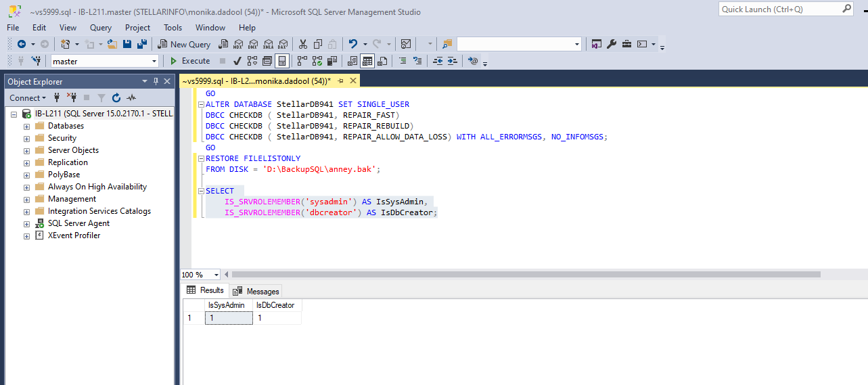Open the Connect dropdown in Object Explorer
The image size is (868, 385).
click(28, 98)
